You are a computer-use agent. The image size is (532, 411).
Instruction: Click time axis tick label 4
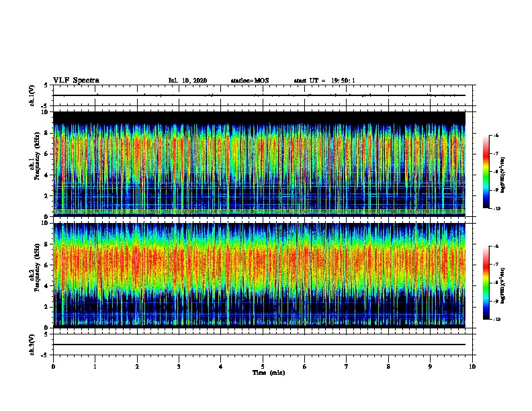(x=221, y=367)
